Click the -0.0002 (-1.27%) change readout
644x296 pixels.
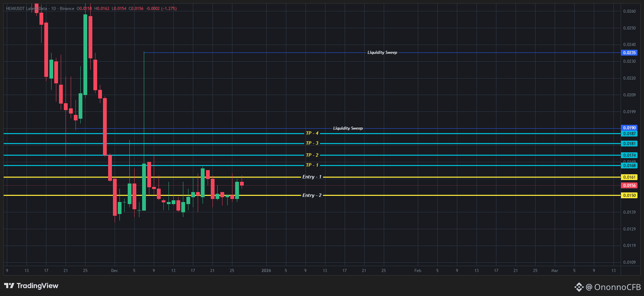coord(161,9)
